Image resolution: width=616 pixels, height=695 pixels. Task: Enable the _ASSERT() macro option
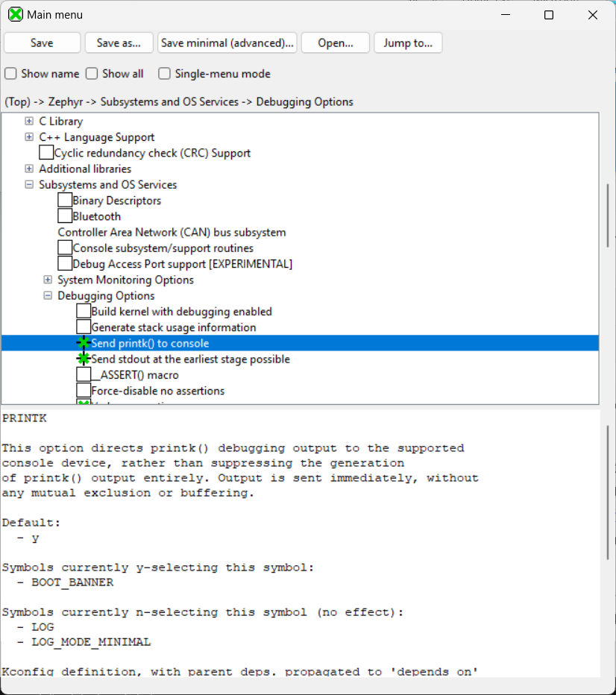83,374
